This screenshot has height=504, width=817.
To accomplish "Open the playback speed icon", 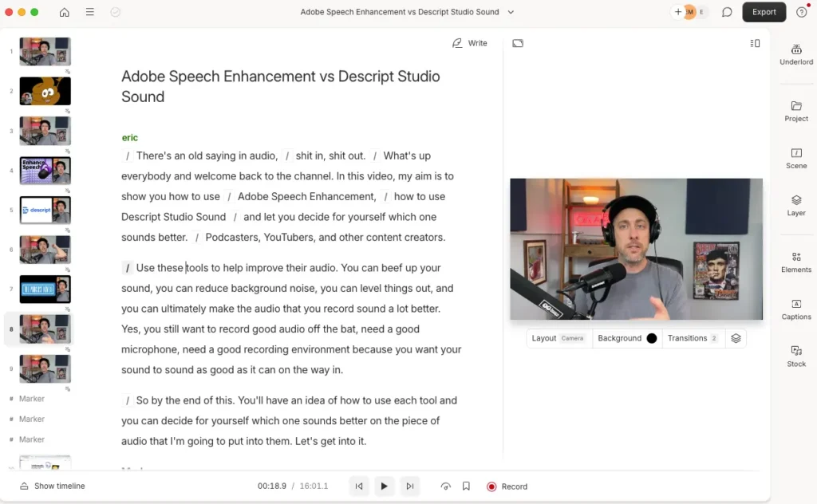I will 445,486.
